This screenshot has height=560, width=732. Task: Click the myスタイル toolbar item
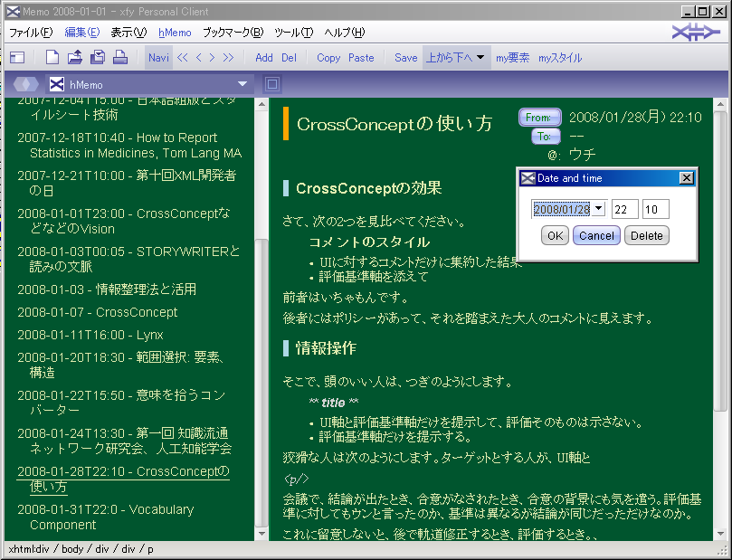(x=560, y=57)
